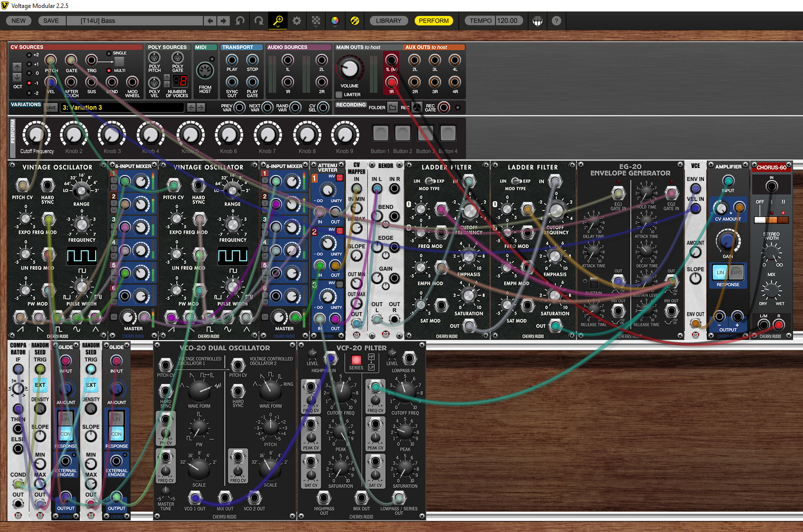Open the cable color wheel menu
The image size is (803, 532).
335,20
